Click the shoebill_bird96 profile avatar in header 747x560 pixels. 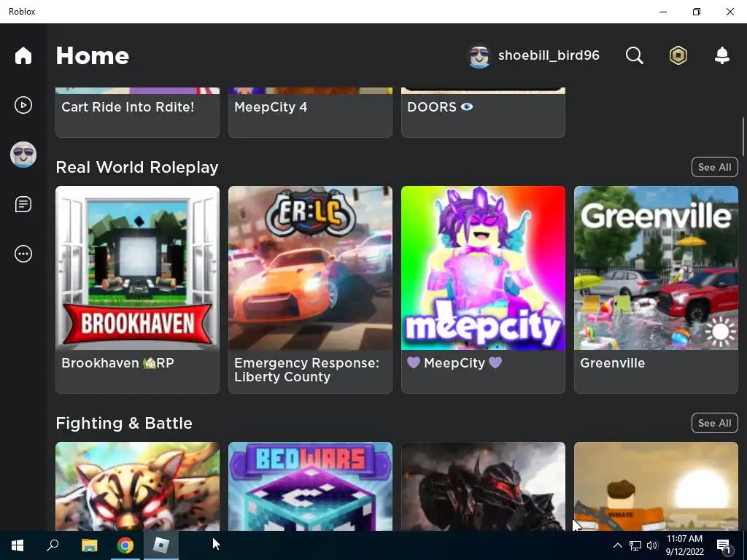479,57
